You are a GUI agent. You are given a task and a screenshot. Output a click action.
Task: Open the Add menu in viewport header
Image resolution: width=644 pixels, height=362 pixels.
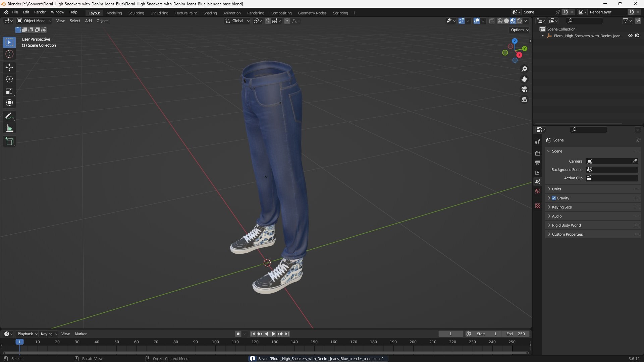(x=88, y=21)
